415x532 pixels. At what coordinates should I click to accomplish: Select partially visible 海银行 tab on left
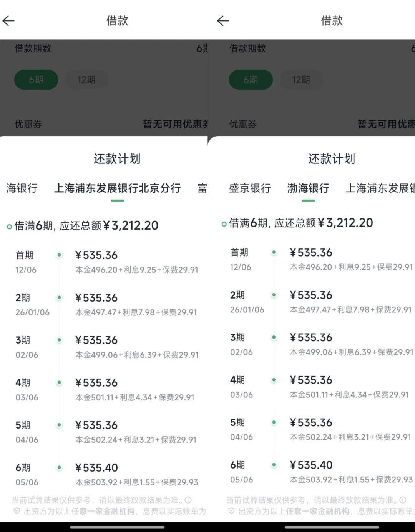click(22, 188)
